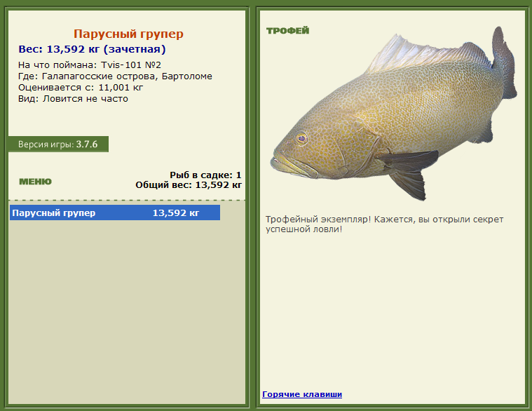This screenshot has width=532, height=411.
Task: Click the Вес: 13,592 кг (зачетная) line
Action: (x=92, y=49)
